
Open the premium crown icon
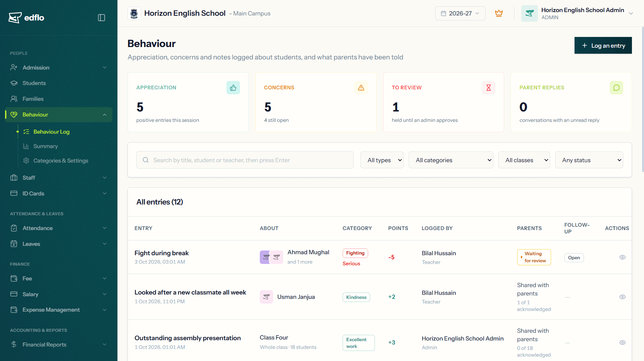(x=499, y=13)
